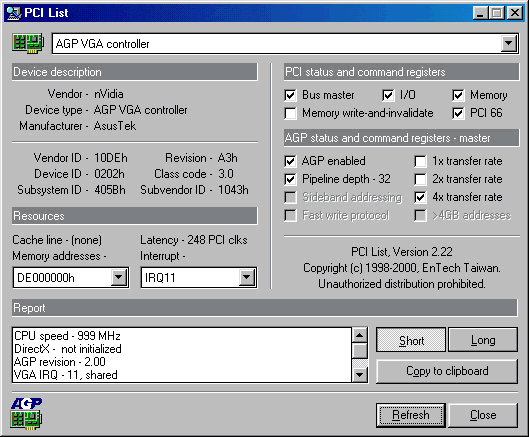Toggle the Bus master checkbox
Screen dimensions: 529x437
[290, 95]
